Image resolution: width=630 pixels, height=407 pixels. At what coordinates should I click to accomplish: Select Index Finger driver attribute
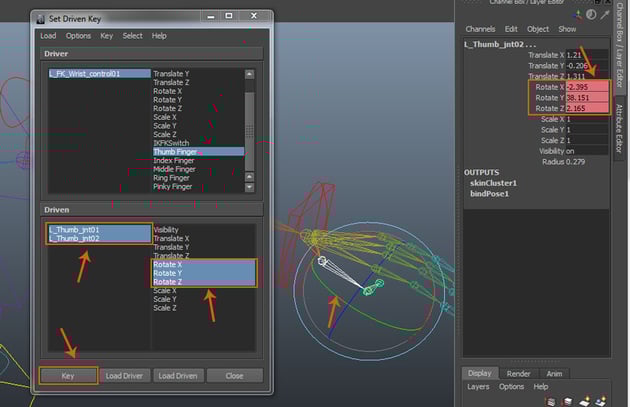[174, 160]
